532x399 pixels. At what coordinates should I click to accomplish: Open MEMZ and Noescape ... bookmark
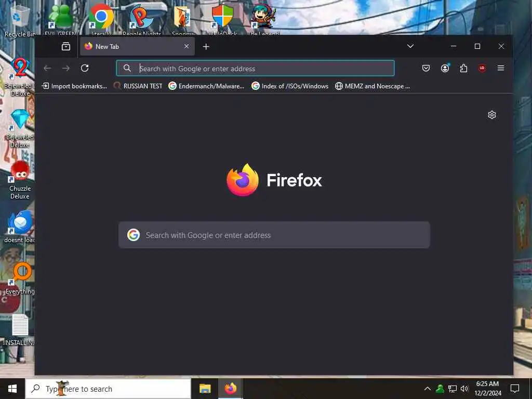click(x=373, y=86)
